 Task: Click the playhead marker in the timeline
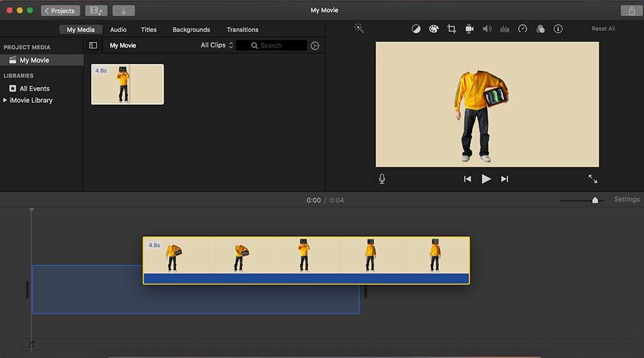click(x=31, y=210)
